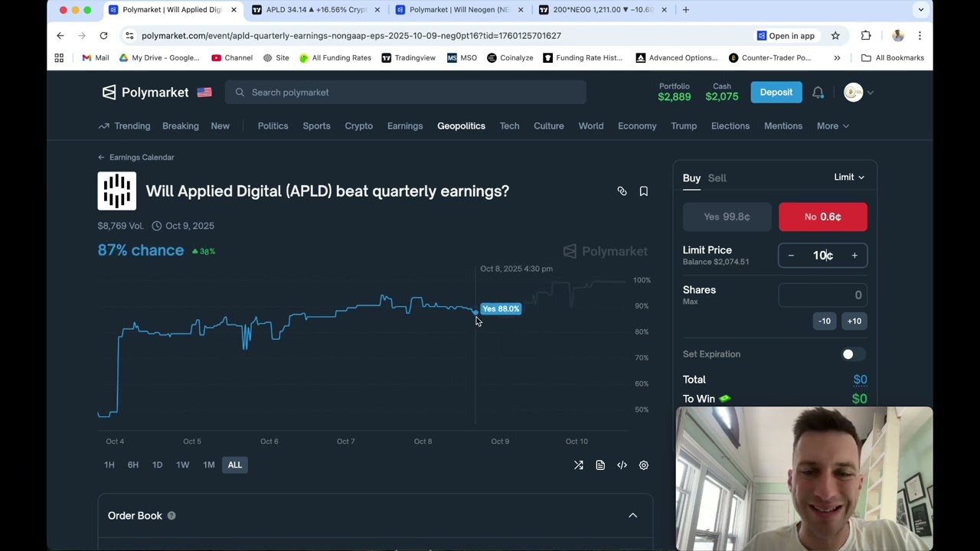The height and width of the screenshot is (551, 980).
Task: Open Chrome extensions puzzle icon
Action: tap(866, 35)
